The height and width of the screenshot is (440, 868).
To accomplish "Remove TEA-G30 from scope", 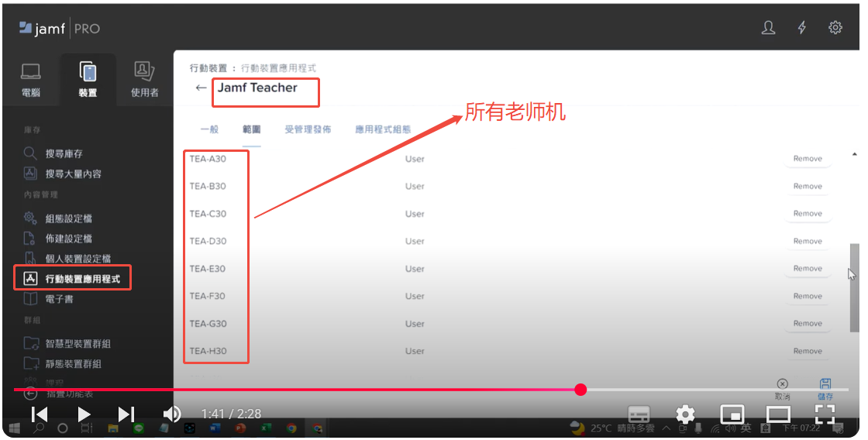I will coord(808,323).
